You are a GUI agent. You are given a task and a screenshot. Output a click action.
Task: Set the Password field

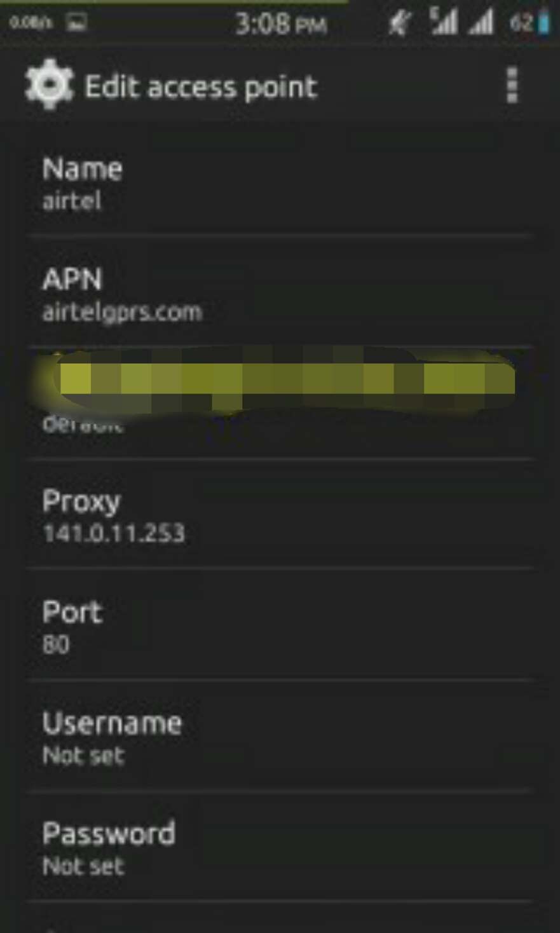click(x=280, y=847)
